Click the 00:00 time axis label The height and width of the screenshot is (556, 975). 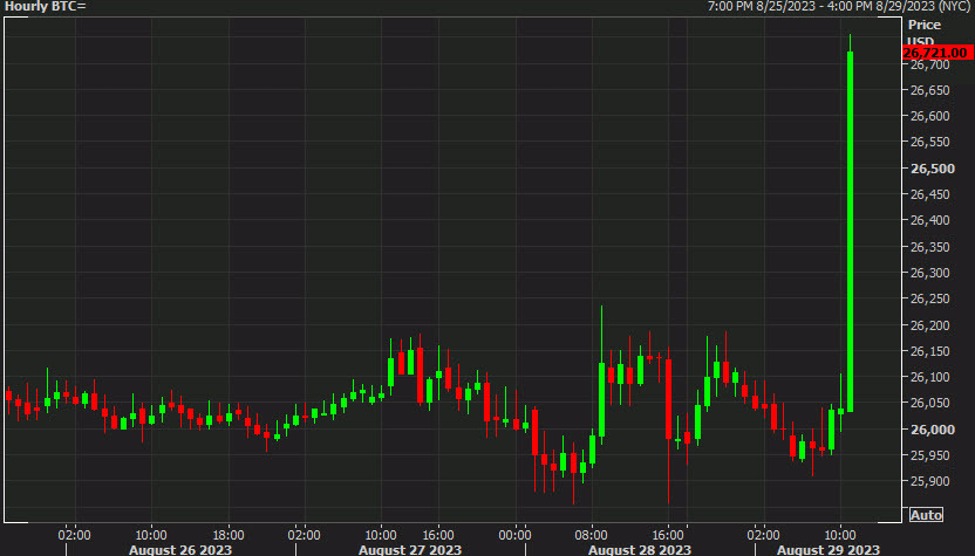point(515,535)
